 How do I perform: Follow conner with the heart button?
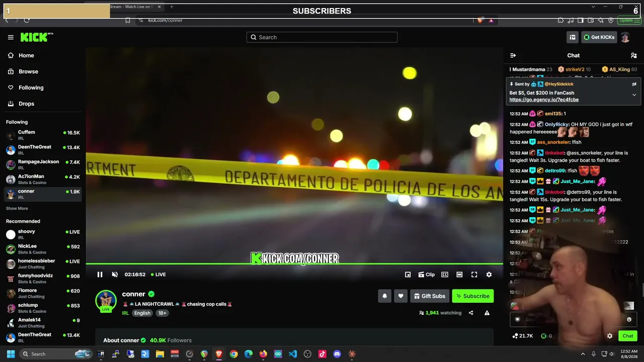coord(400,296)
